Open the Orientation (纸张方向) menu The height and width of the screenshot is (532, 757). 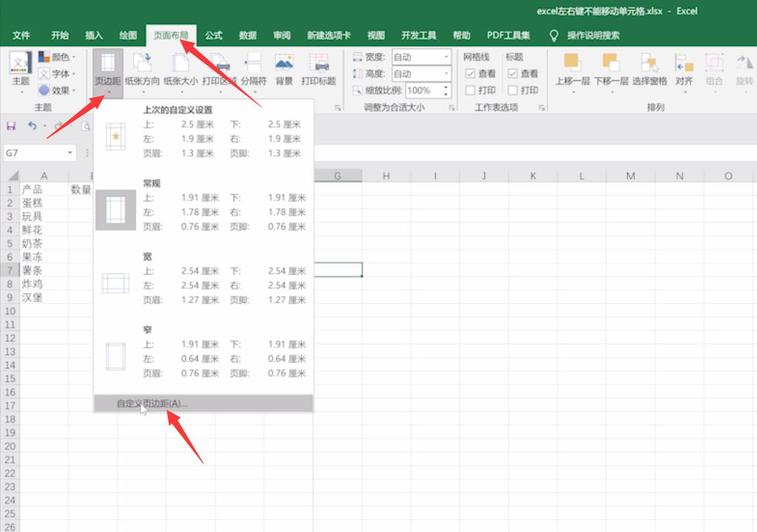(142, 71)
